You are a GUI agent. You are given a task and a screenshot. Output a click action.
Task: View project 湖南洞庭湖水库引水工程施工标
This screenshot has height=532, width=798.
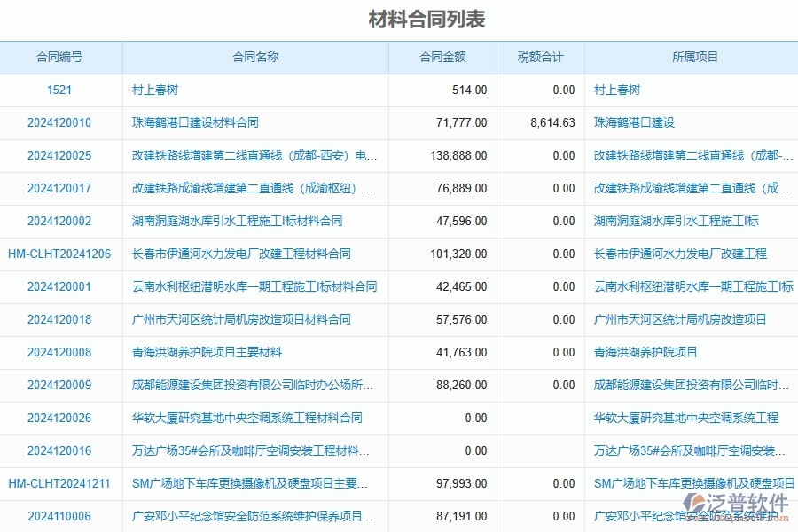(x=675, y=221)
